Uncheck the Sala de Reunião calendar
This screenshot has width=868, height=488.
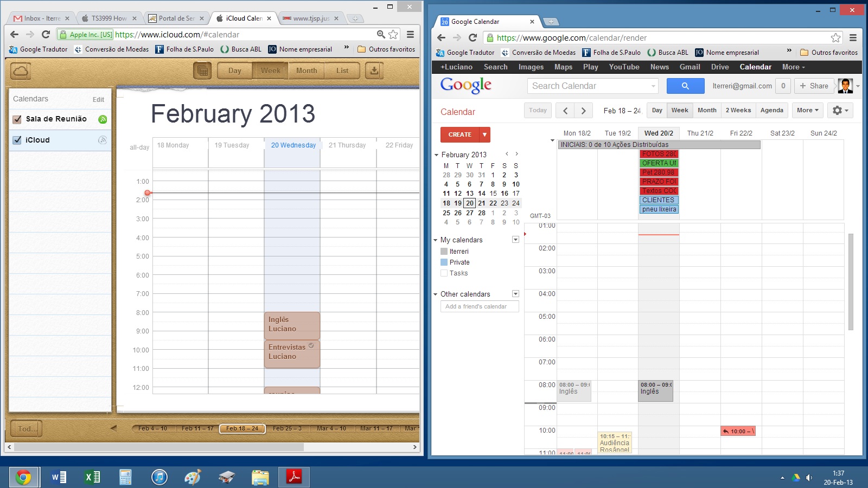17,119
